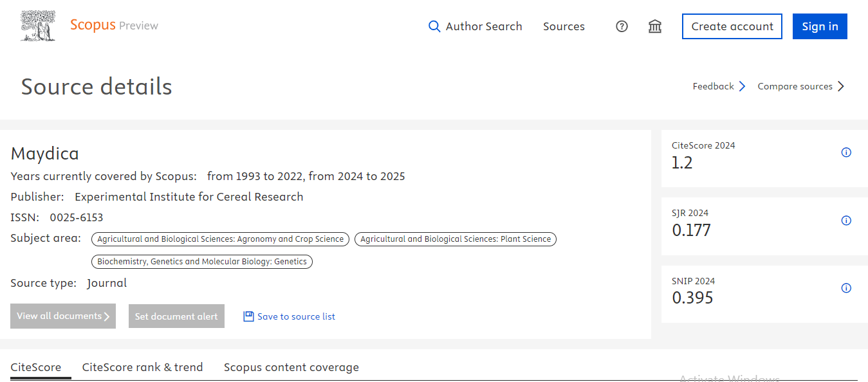
Task: Click the institution building icon
Action: (x=655, y=26)
